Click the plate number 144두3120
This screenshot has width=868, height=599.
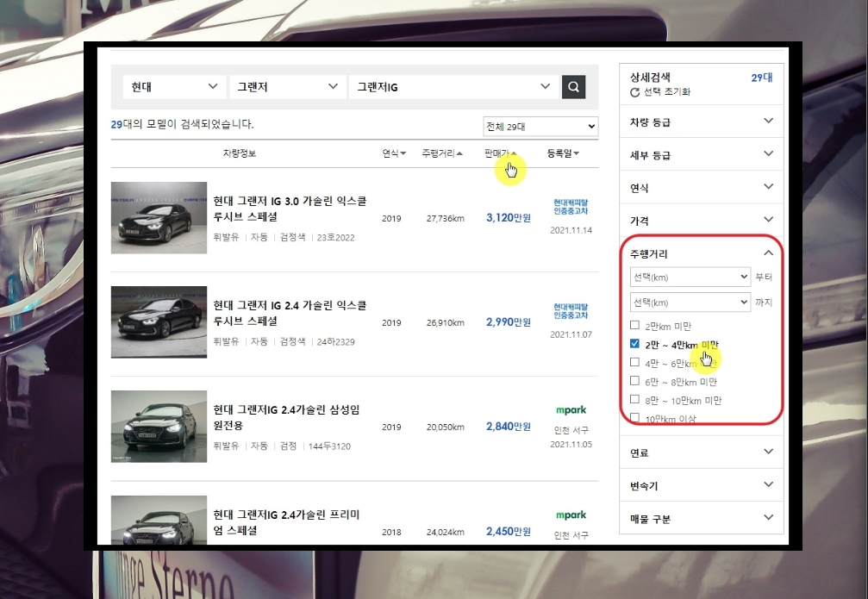click(x=329, y=446)
